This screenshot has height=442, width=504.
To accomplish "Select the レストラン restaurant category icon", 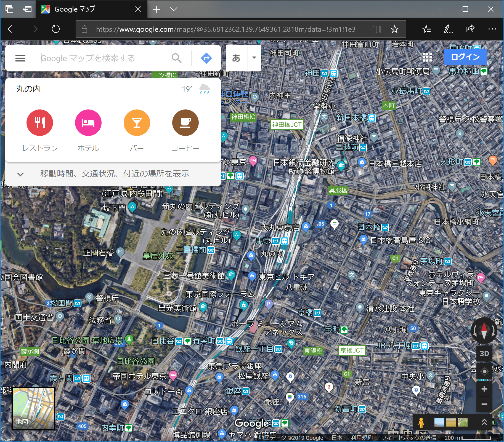I will [40, 123].
